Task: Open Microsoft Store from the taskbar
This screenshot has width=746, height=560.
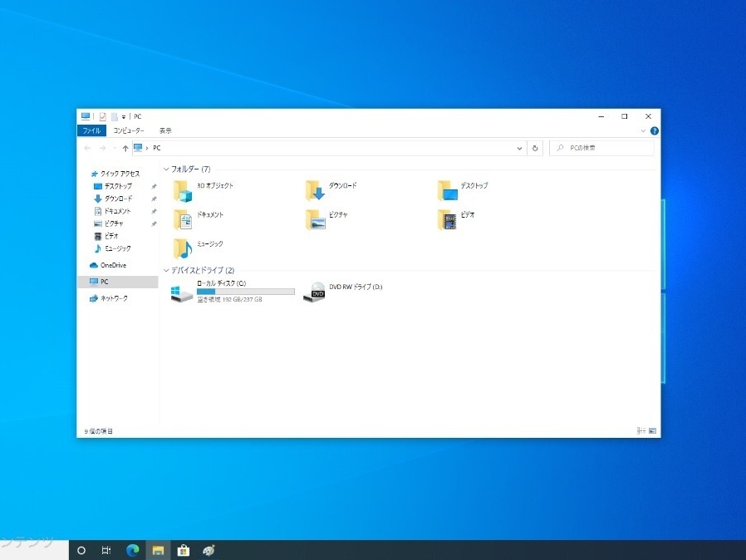Action: click(x=183, y=550)
